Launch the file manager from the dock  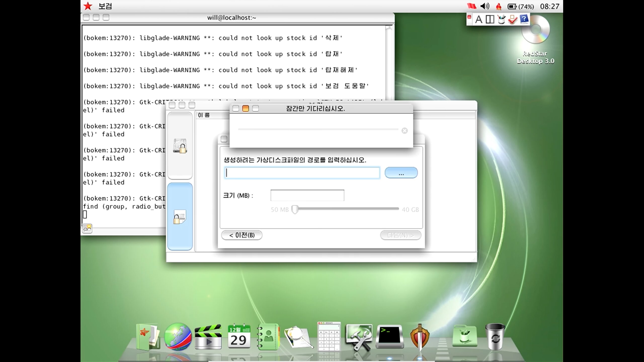coord(148,337)
